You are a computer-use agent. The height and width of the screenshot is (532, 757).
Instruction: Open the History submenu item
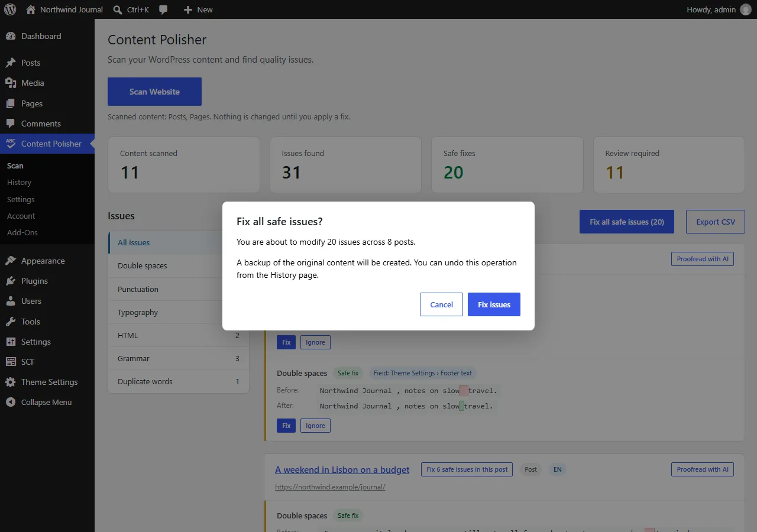(x=19, y=183)
